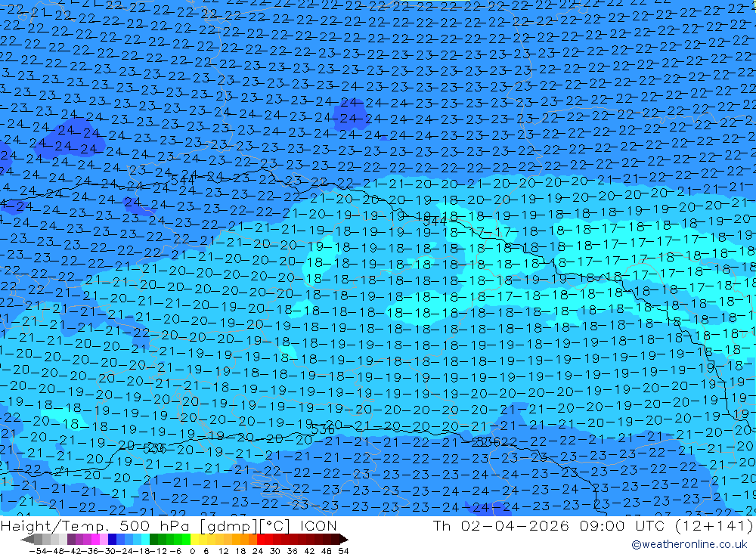Click the weatheronline.co.uk copyright link
Viewport: 756px width, 554px height.
click(x=689, y=544)
